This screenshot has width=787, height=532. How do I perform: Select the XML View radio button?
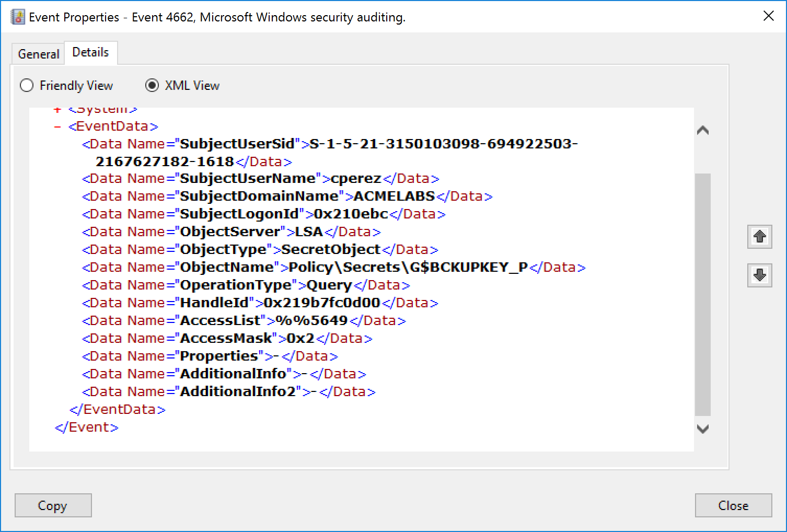click(x=152, y=85)
